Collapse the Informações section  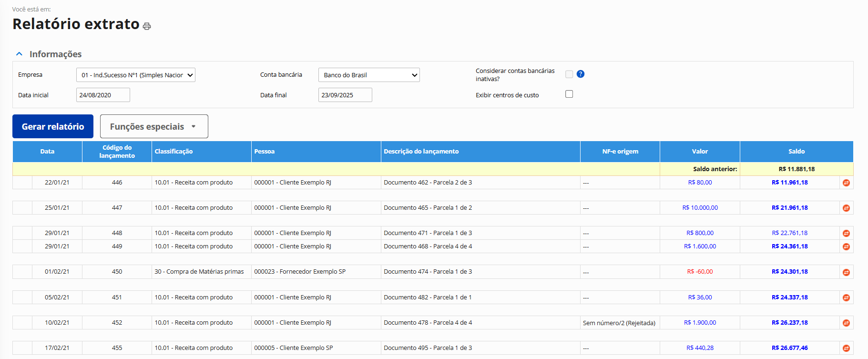tap(20, 54)
